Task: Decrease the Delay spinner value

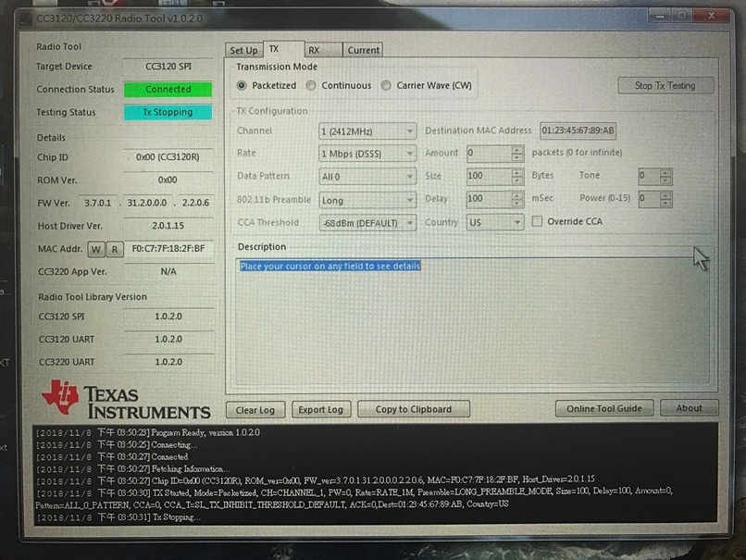Action: coord(517,203)
